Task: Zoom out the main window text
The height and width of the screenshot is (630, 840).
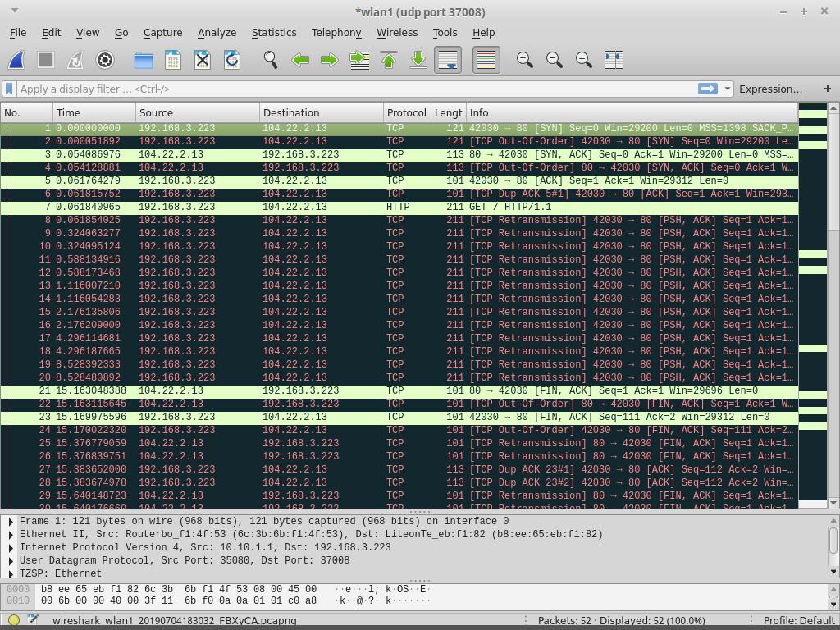Action: pos(554,60)
